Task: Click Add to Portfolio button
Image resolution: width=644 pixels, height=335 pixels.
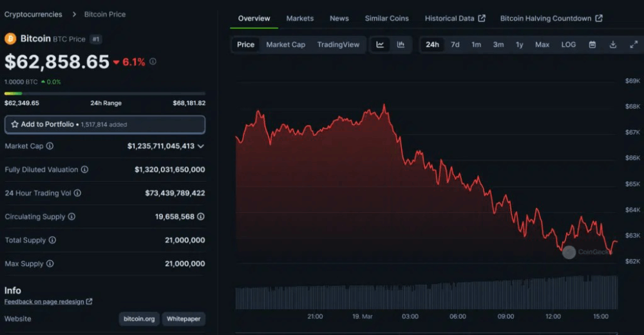Action: [x=105, y=124]
